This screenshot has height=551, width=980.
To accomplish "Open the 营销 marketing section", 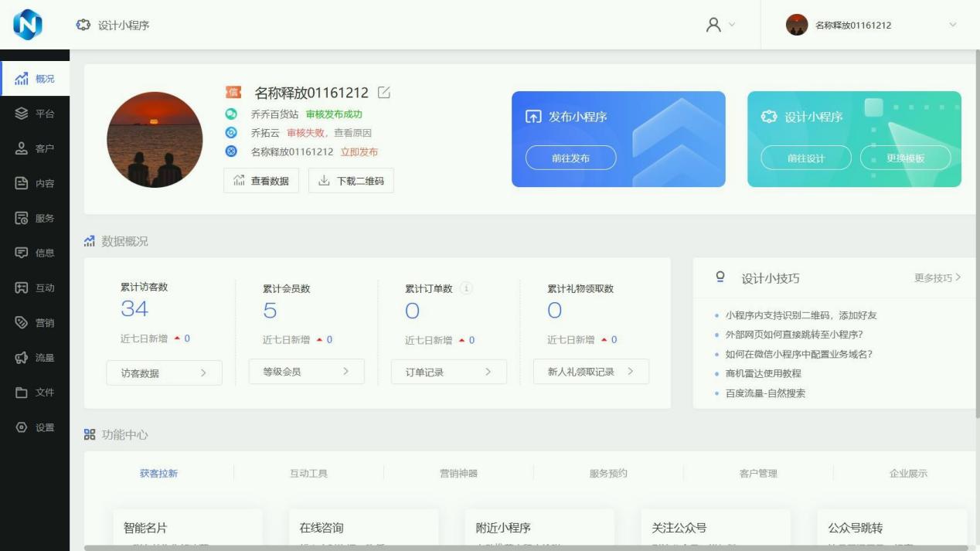I will 34,322.
